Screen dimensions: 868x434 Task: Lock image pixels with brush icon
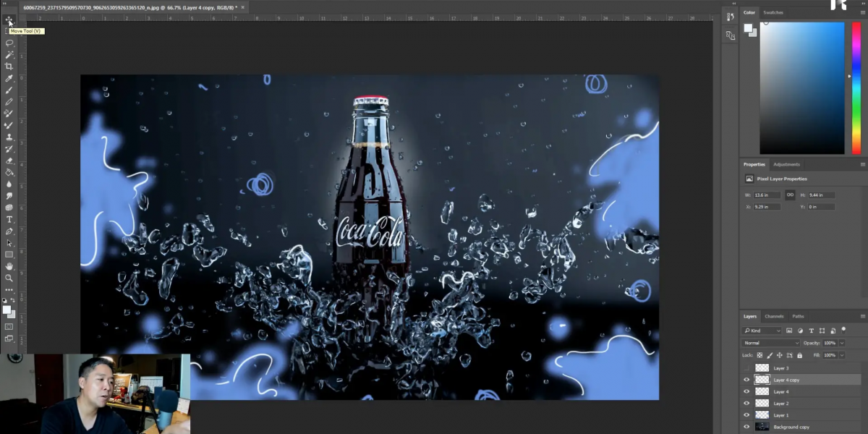click(x=770, y=355)
